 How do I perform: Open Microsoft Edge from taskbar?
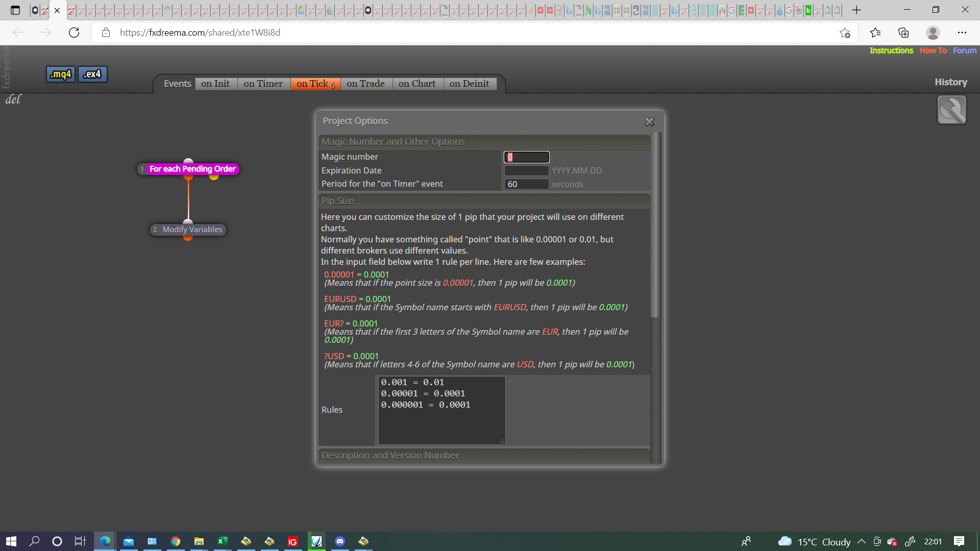[105, 541]
